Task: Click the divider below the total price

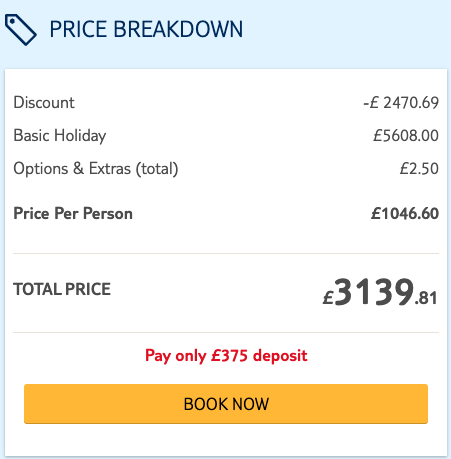Action: click(x=226, y=332)
